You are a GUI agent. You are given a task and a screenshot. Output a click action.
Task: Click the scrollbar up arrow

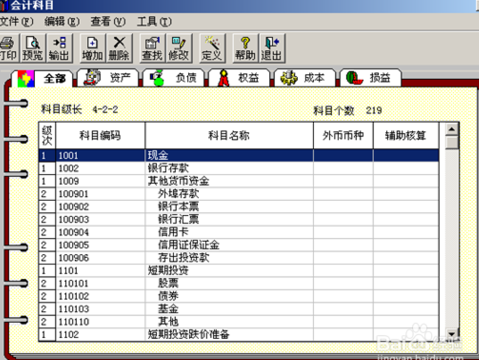click(452, 129)
